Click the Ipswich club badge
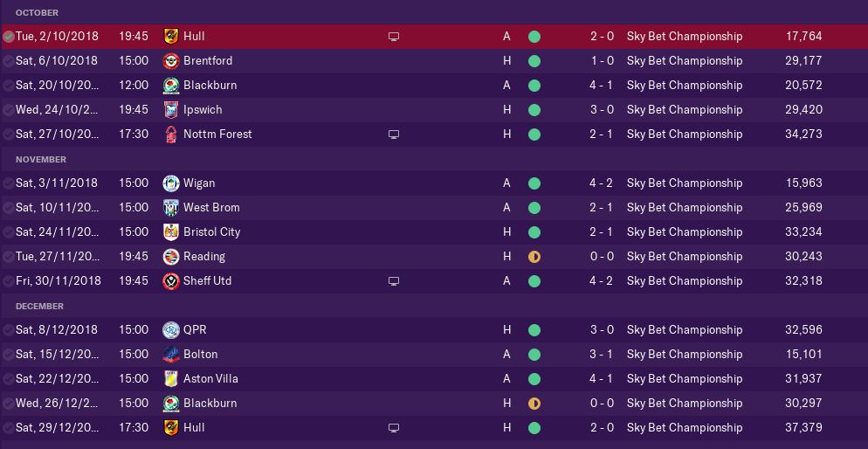 click(x=171, y=110)
